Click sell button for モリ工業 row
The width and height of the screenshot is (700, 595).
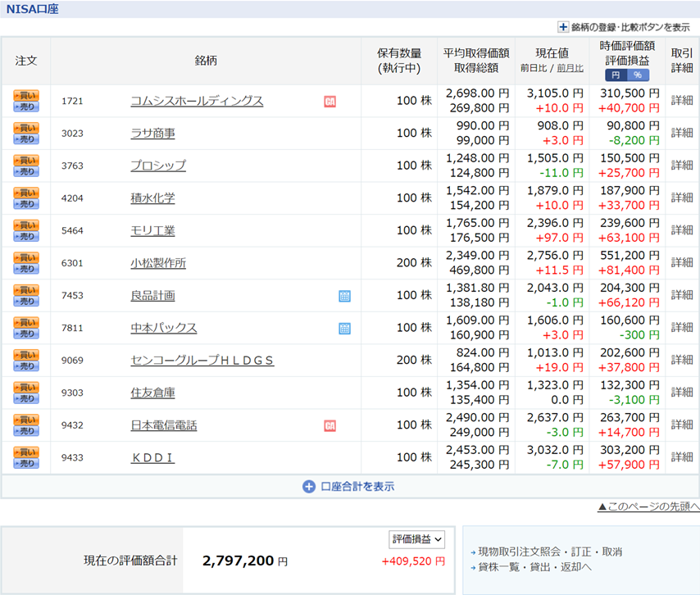(26, 237)
